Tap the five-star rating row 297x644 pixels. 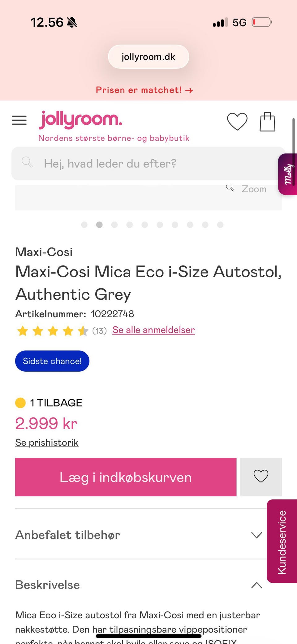(53, 331)
